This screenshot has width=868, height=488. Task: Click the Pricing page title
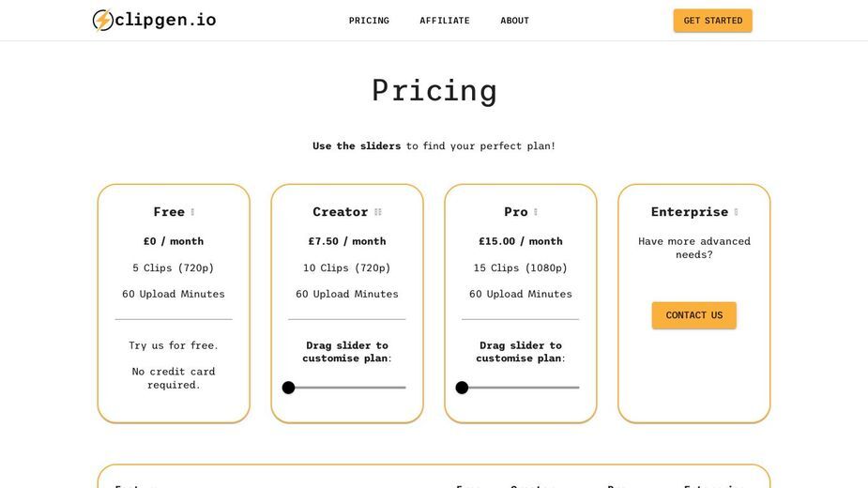pyautogui.click(x=434, y=90)
